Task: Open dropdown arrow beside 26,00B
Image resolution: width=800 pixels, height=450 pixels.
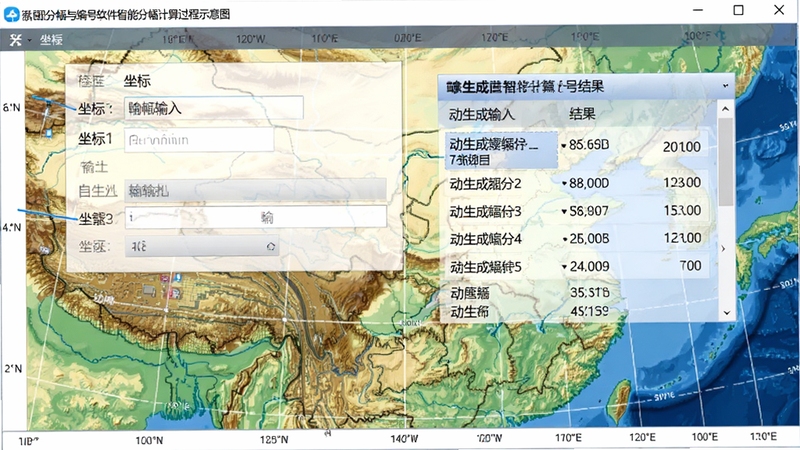Action: pos(565,239)
